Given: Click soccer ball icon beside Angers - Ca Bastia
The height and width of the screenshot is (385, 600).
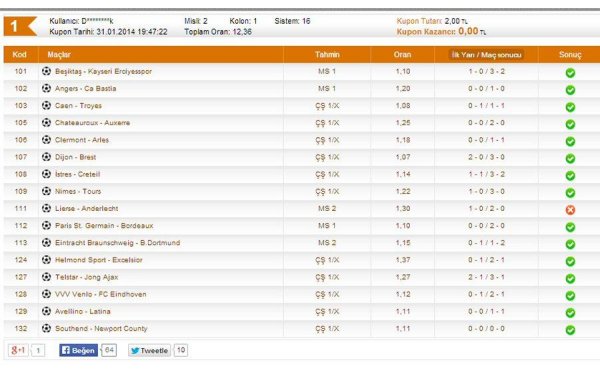Looking at the screenshot, I should [x=46, y=88].
